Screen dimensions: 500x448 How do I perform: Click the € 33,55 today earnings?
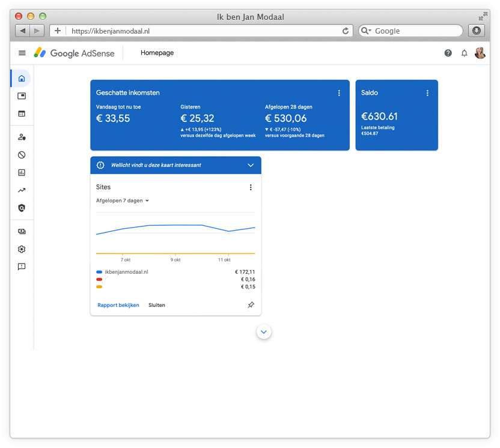(113, 118)
